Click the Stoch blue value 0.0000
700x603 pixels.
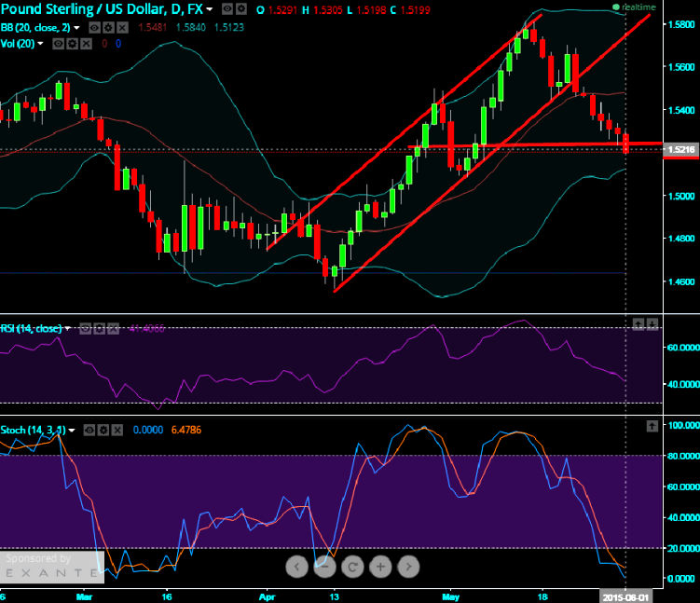pos(148,431)
